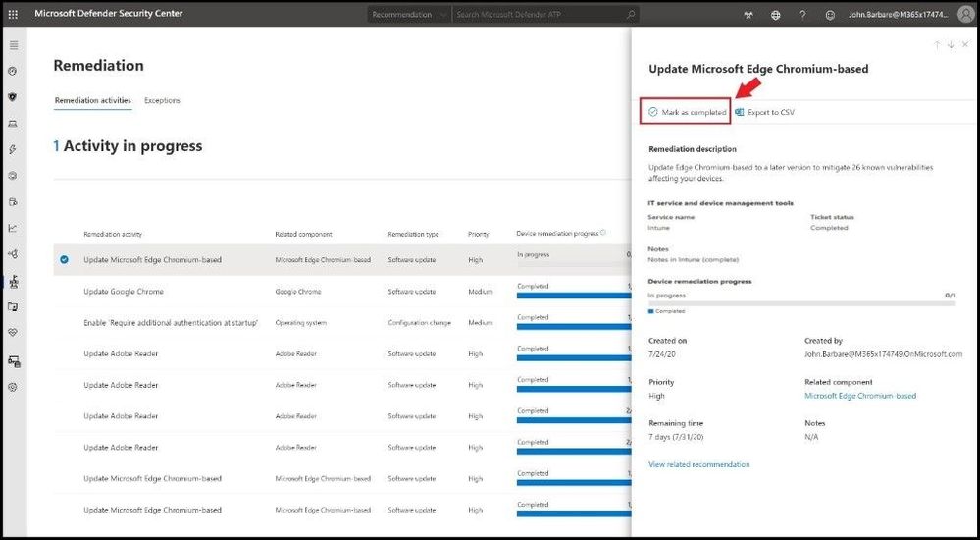
Task: Open the Configuration management devices icon
Action: 14,361
